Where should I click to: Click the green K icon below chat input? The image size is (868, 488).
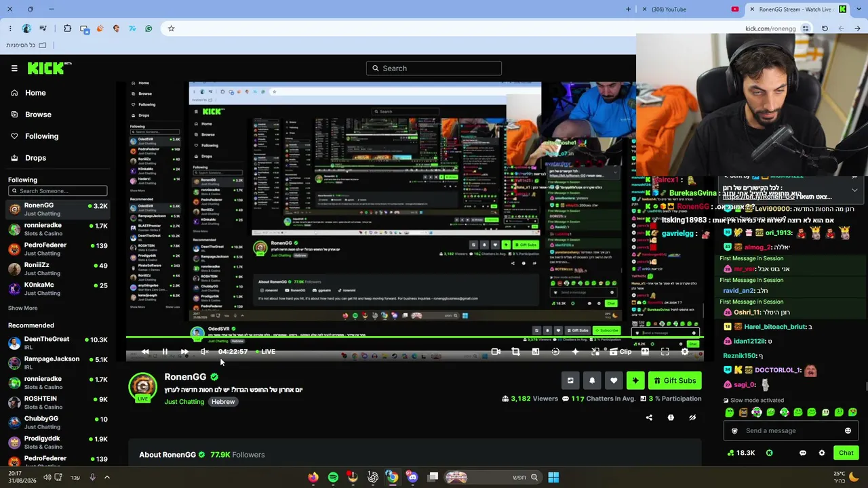coord(769,453)
